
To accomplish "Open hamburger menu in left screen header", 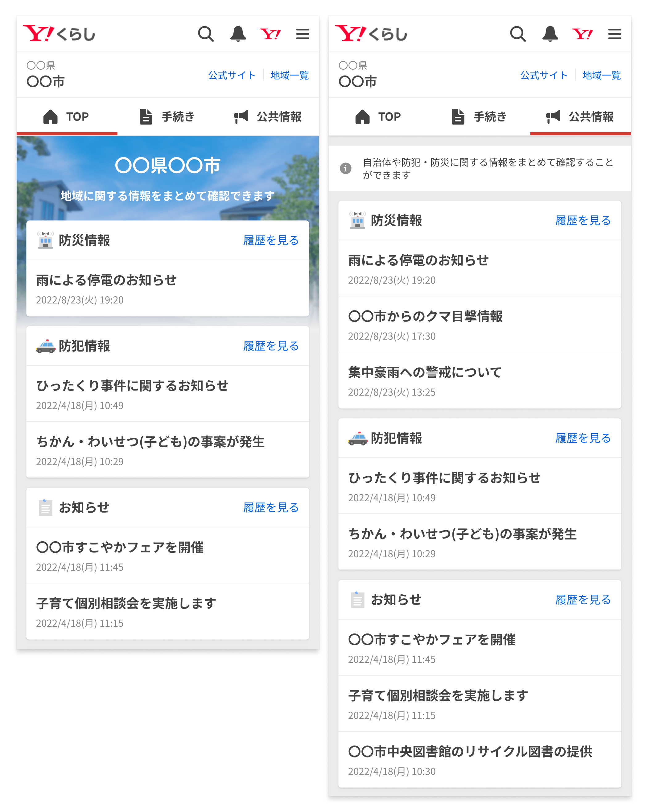I will tap(303, 34).
